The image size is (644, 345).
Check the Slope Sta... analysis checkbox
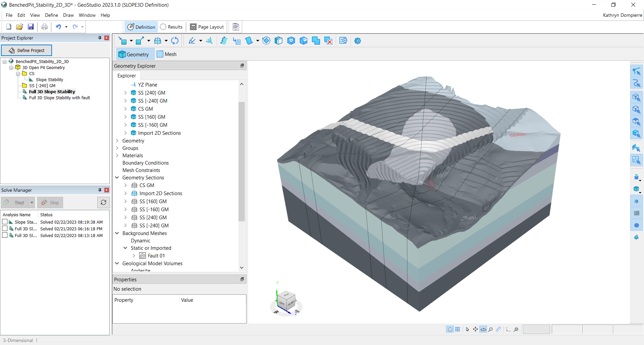[x=5, y=222]
